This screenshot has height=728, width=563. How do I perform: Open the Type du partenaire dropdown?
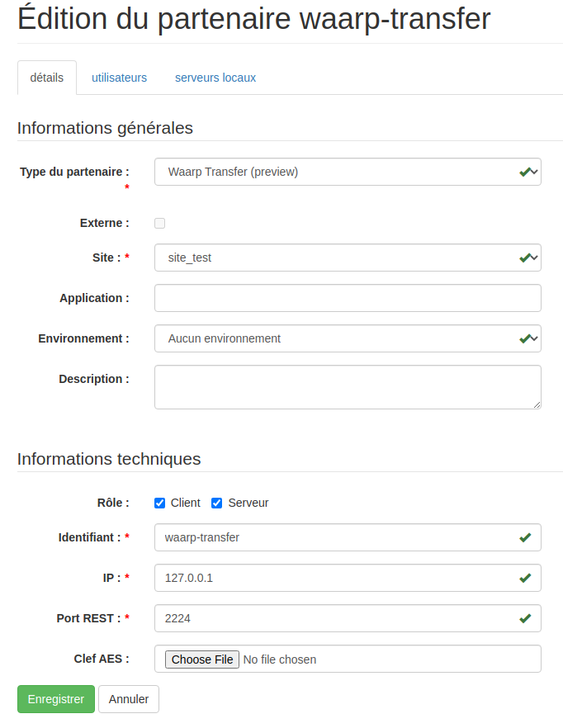[348, 172]
